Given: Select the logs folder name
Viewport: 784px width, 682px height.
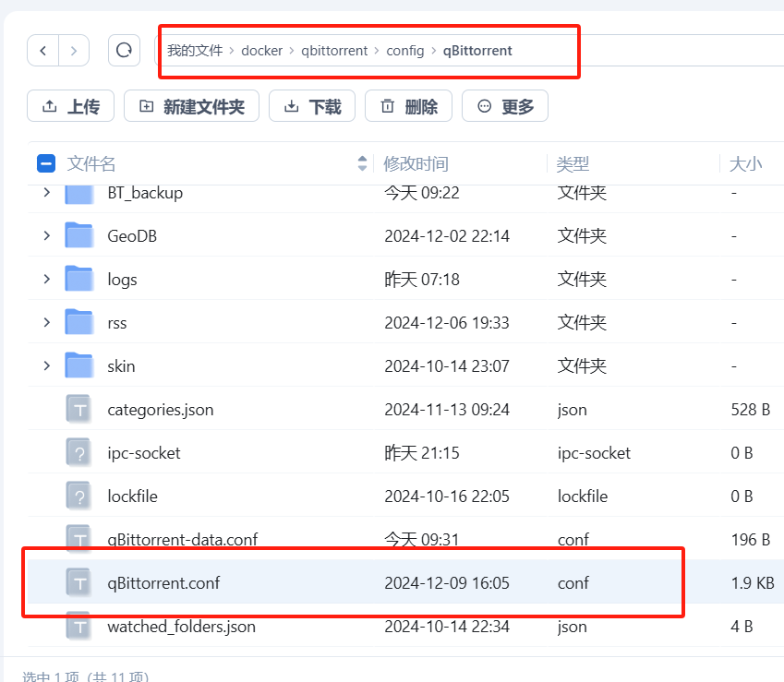Looking at the screenshot, I should pos(122,280).
